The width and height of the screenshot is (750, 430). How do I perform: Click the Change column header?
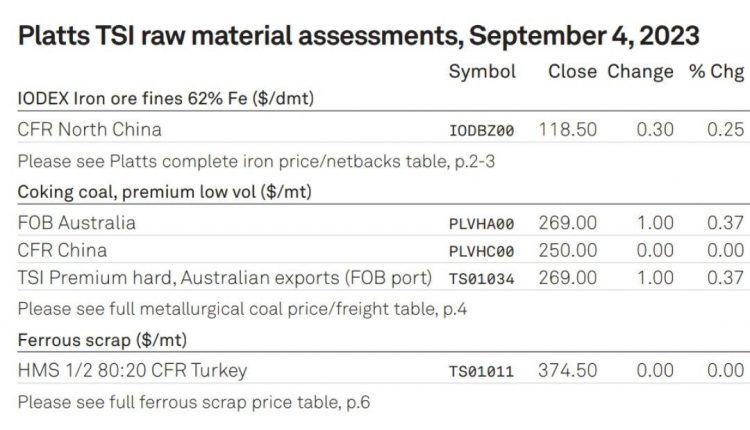click(x=640, y=72)
